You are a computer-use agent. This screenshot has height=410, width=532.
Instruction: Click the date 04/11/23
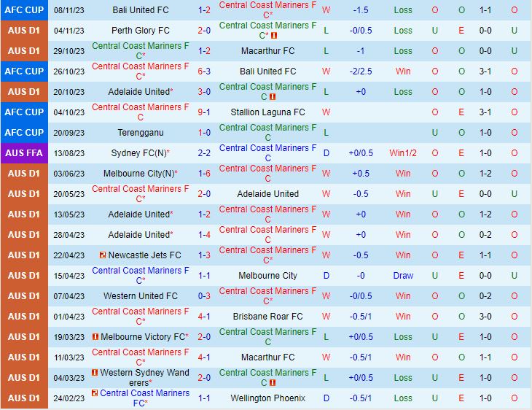(69, 31)
